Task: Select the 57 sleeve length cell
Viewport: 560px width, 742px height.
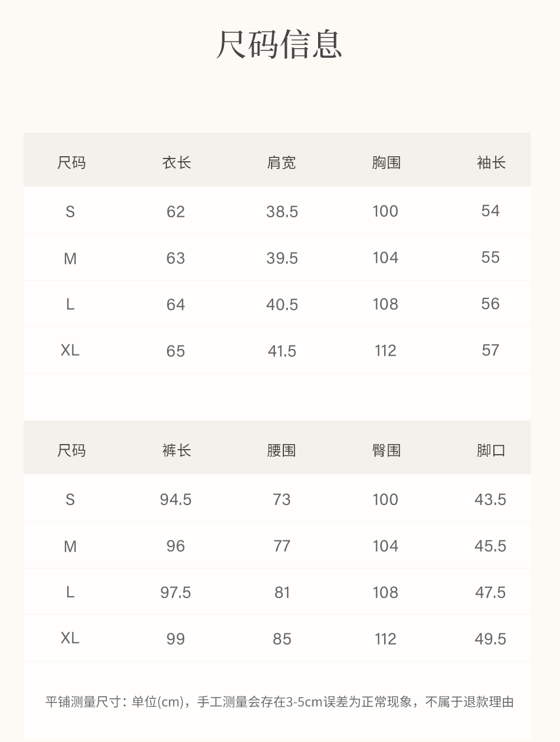Action: 490,351
